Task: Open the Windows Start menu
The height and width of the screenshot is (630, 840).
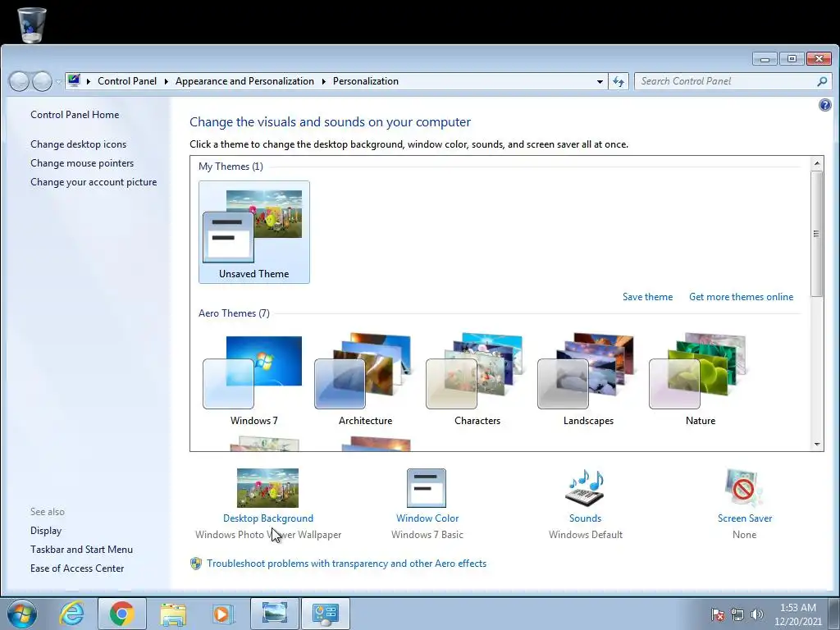Action: coord(22,614)
